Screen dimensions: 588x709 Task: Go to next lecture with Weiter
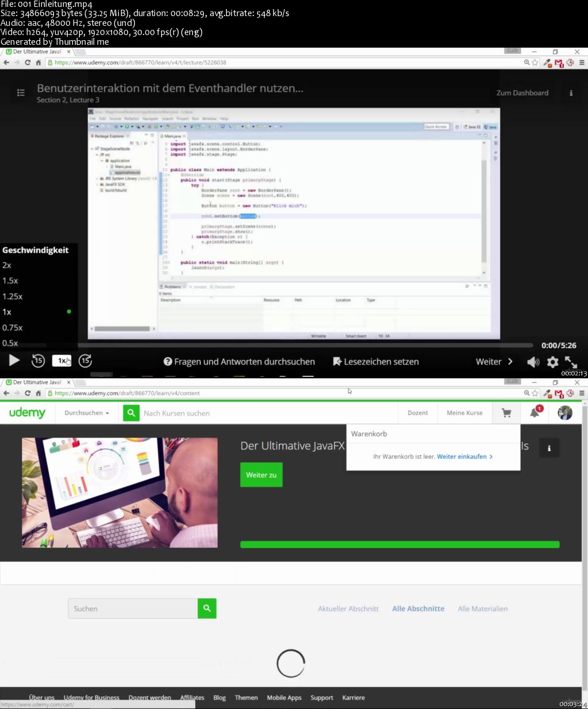[494, 362]
